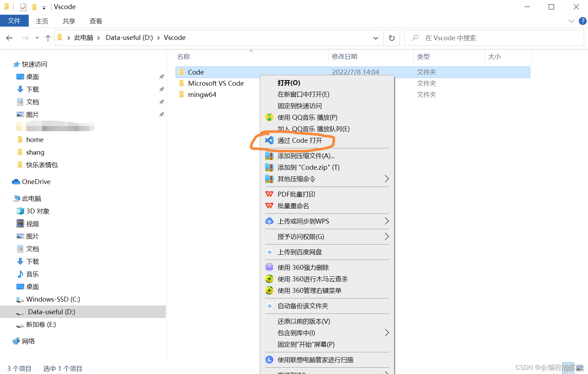The width and height of the screenshot is (588, 374).
Task: Click the 360 icon beside 使用 360管理右键菜单
Action: (269, 290)
